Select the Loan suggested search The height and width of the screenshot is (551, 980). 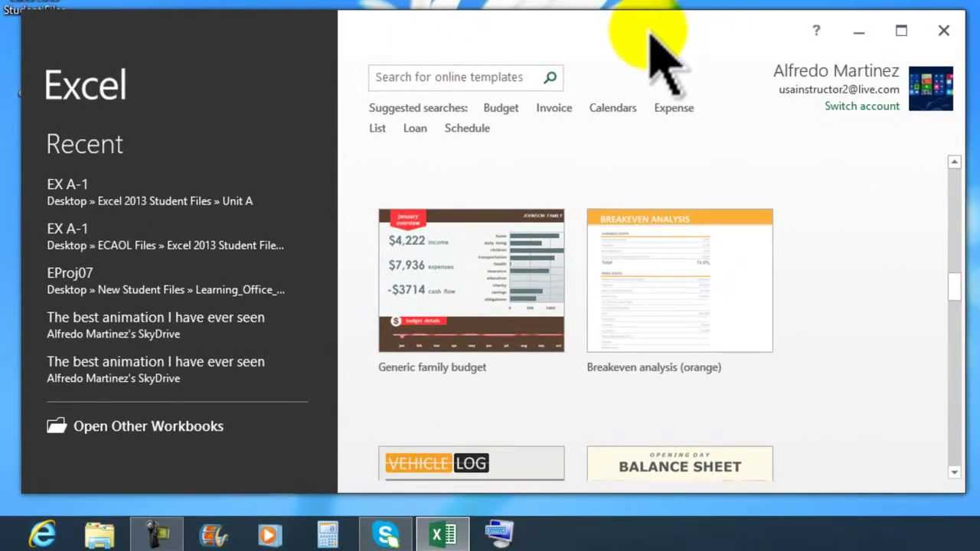[x=415, y=129]
